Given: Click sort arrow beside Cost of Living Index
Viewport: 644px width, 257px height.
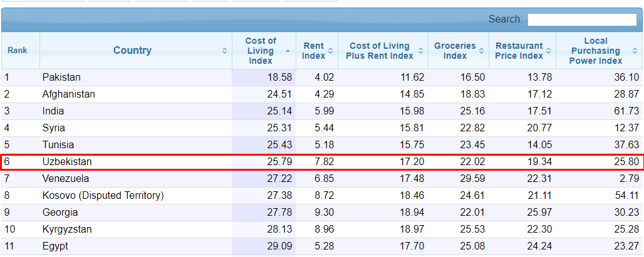Looking at the screenshot, I should click(x=288, y=51).
